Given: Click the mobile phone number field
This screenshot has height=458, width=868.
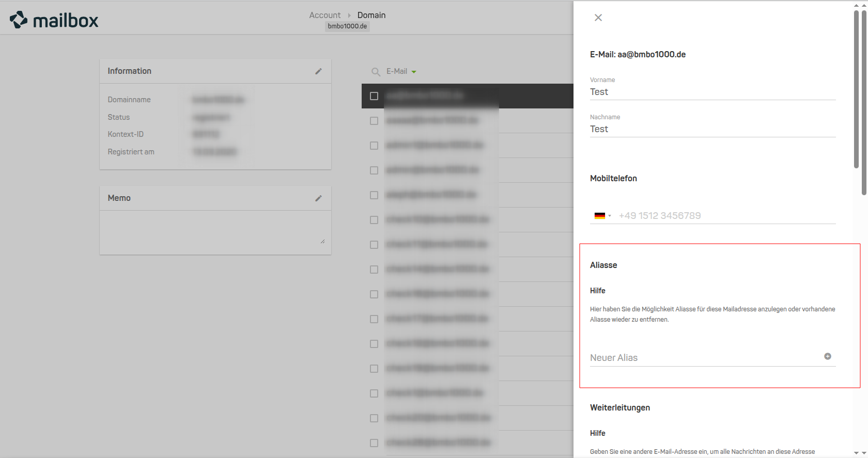Looking at the screenshot, I should coord(726,216).
